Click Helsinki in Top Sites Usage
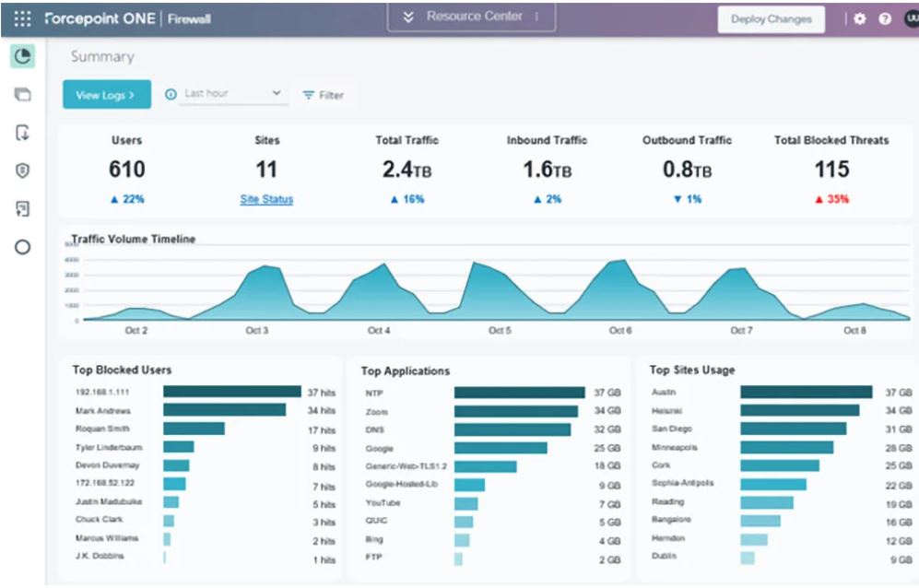The width and height of the screenshot is (919, 588). click(x=667, y=411)
